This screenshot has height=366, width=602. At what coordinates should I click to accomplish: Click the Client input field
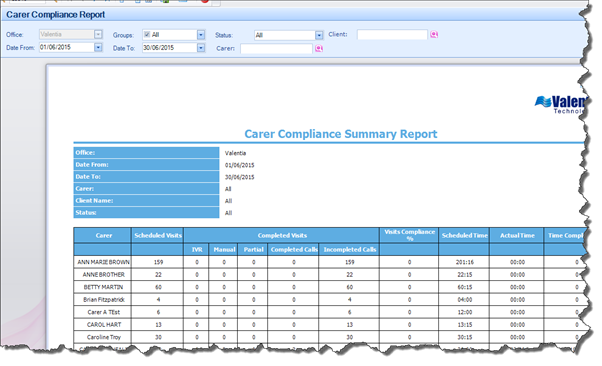(392, 35)
